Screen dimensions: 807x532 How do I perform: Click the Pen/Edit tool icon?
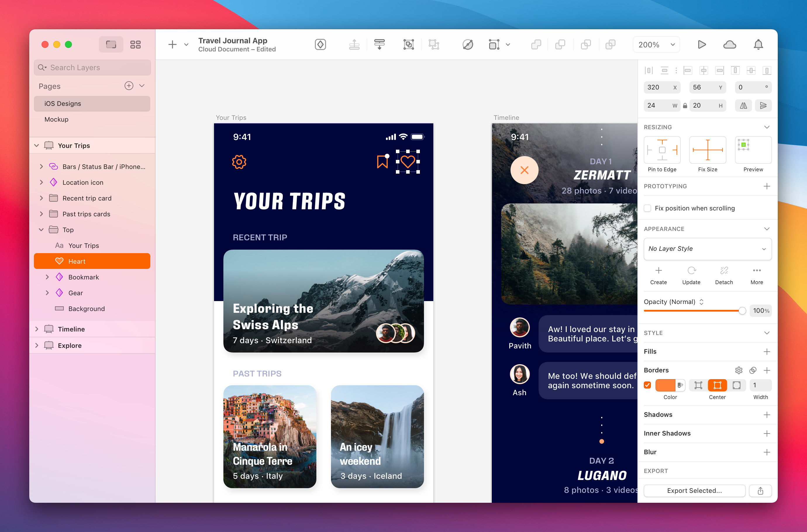pyautogui.click(x=468, y=44)
